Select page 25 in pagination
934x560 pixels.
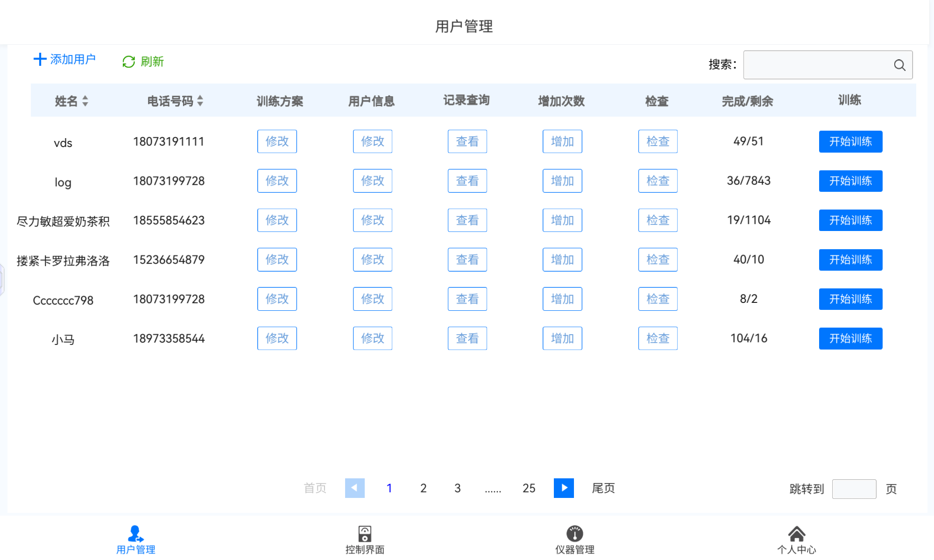point(529,488)
